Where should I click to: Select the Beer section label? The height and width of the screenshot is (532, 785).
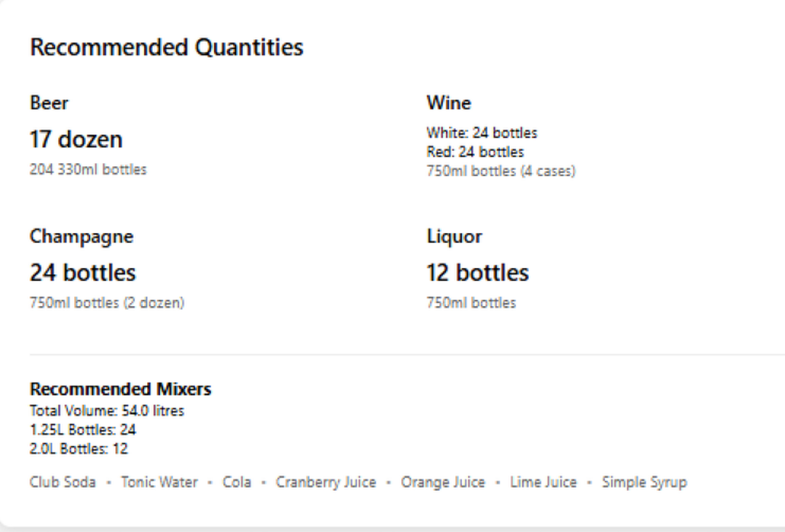pyautogui.click(x=49, y=103)
